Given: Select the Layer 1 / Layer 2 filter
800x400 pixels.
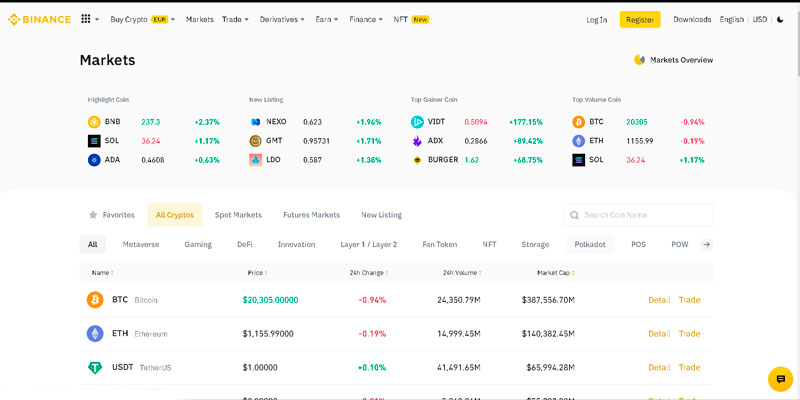Looking at the screenshot, I should [369, 244].
